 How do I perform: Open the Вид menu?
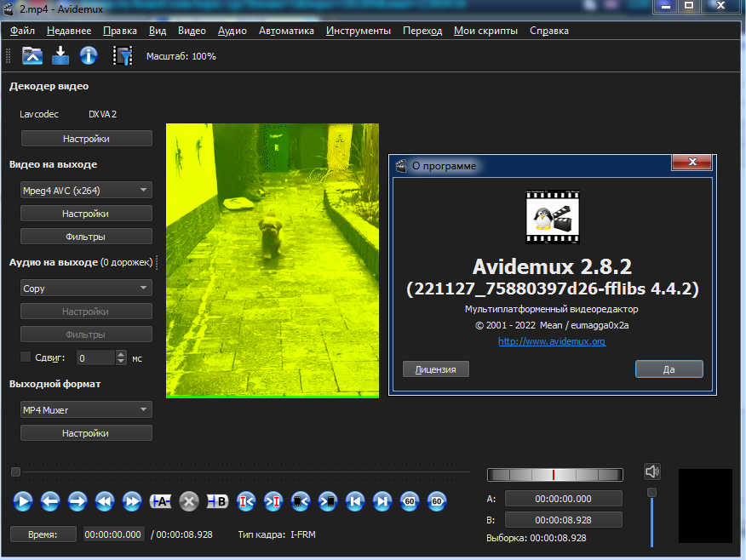tap(158, 31)
